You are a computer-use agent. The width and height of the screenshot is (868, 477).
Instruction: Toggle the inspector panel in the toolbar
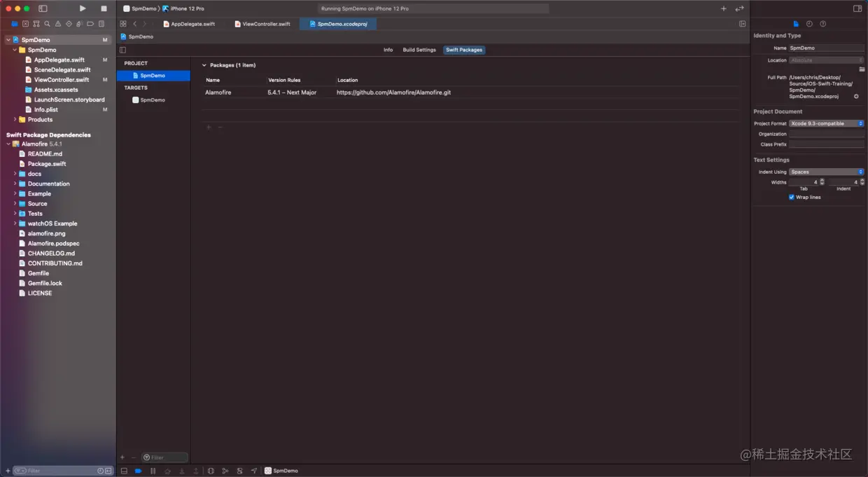857,8
